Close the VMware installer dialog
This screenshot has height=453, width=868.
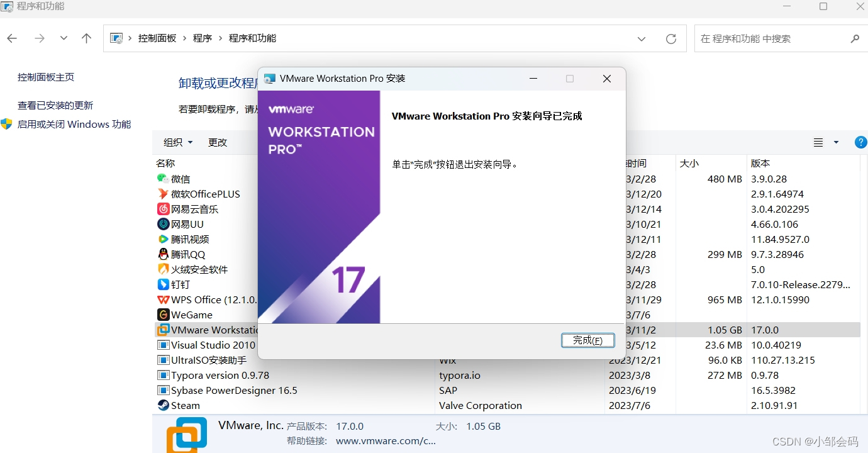(606, 79)
